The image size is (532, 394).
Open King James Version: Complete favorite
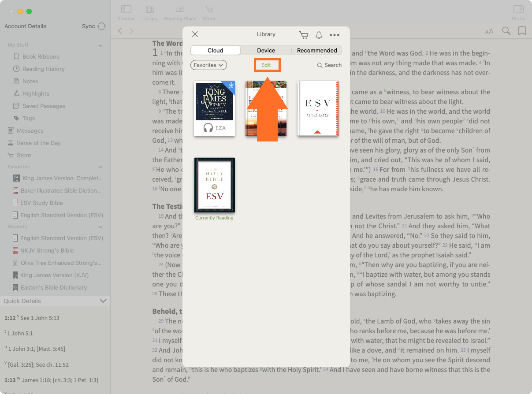coord(58,178)
